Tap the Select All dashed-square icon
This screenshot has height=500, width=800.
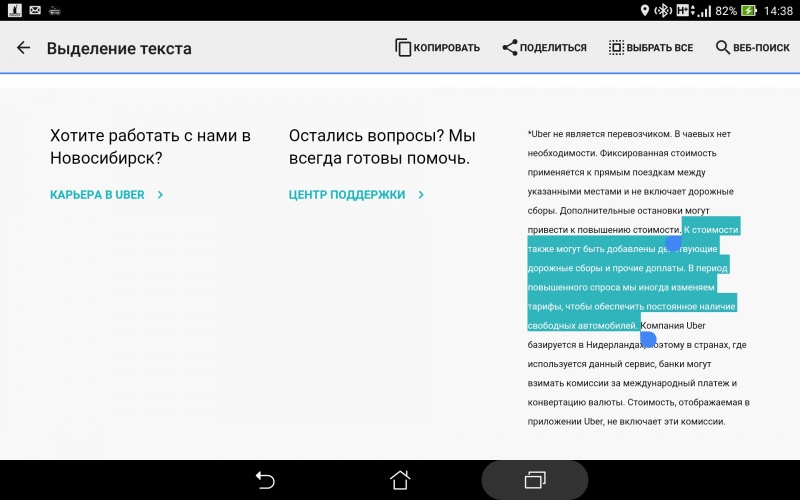[617, 48]
